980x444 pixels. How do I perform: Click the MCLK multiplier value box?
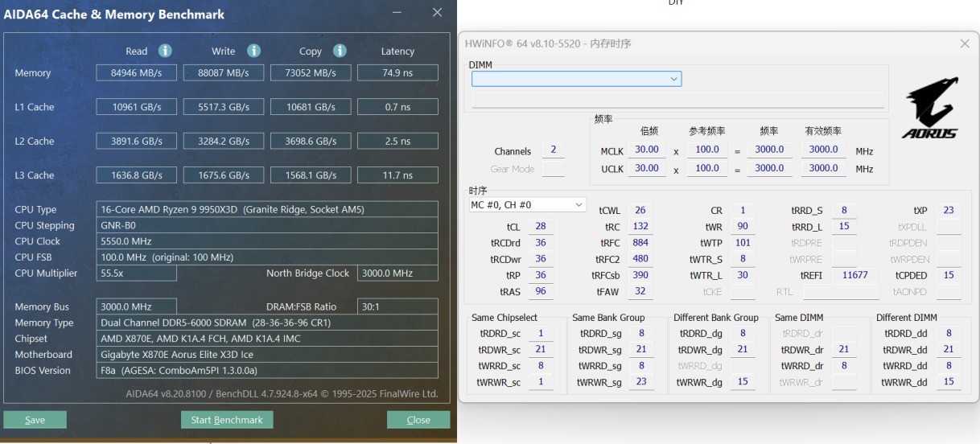pos(647,150)
